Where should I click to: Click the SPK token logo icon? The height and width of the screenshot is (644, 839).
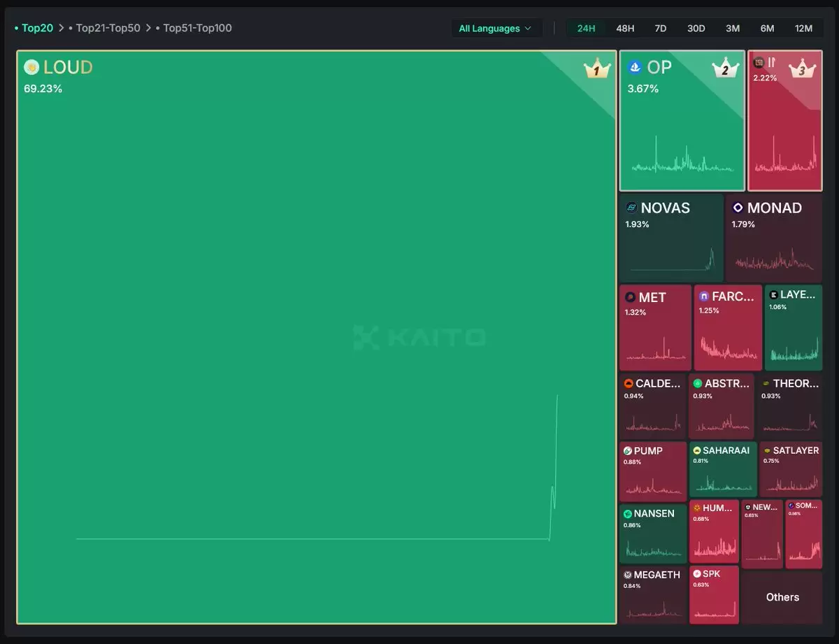697,573
